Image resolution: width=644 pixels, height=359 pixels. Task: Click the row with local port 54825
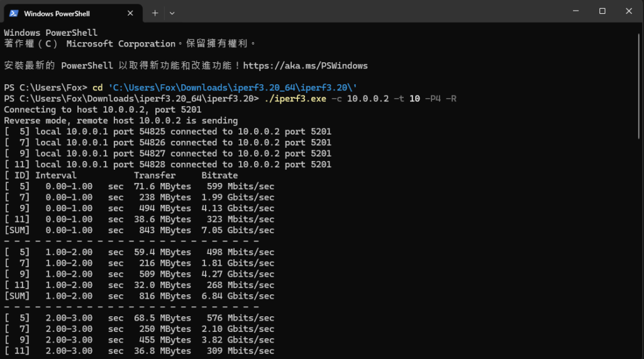[167, 131]
